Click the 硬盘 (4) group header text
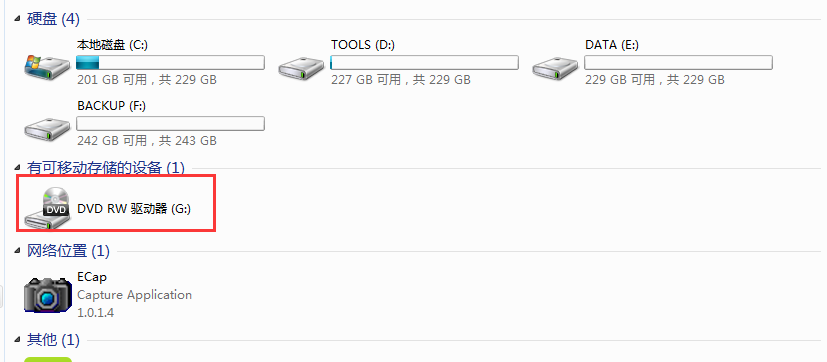Screen dimensions: 827x362 tap(53, 20)
